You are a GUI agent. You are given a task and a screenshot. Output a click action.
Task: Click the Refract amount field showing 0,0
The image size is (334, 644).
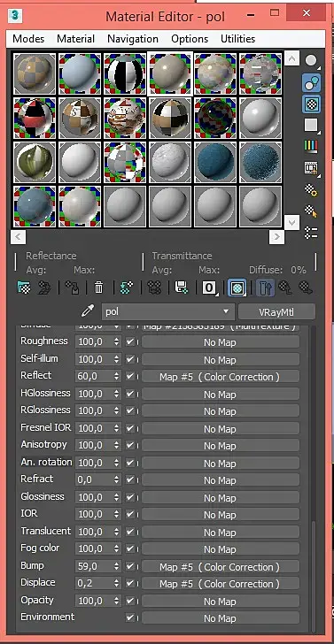coord(94,479)
